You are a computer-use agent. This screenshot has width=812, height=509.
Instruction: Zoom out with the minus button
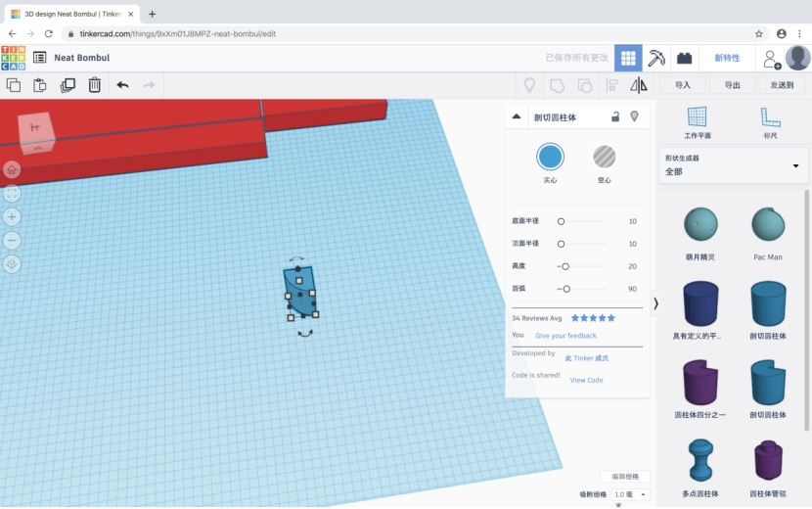(12, 241)
